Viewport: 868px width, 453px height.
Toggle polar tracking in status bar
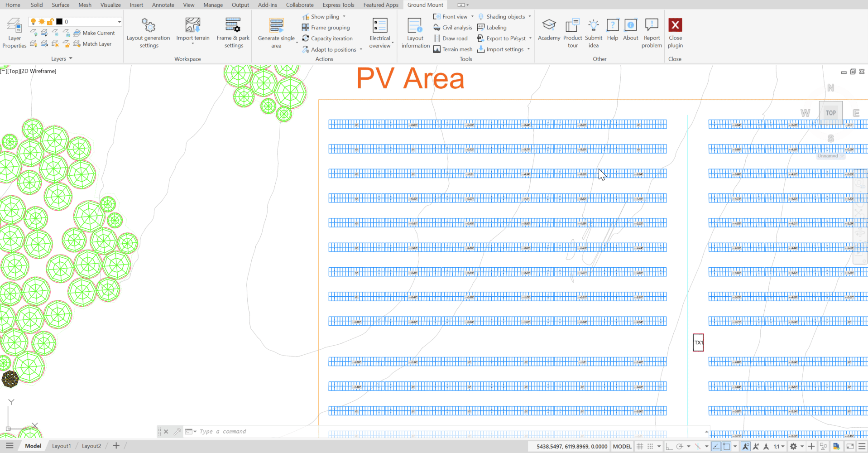tap(679, 446)
